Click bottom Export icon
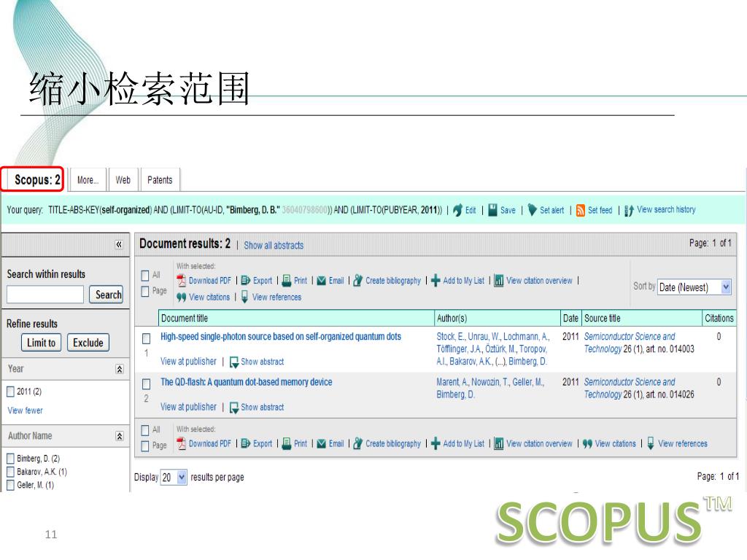This screenshot has width=747, height=560. pyautogui.click(x=245, y=444)
